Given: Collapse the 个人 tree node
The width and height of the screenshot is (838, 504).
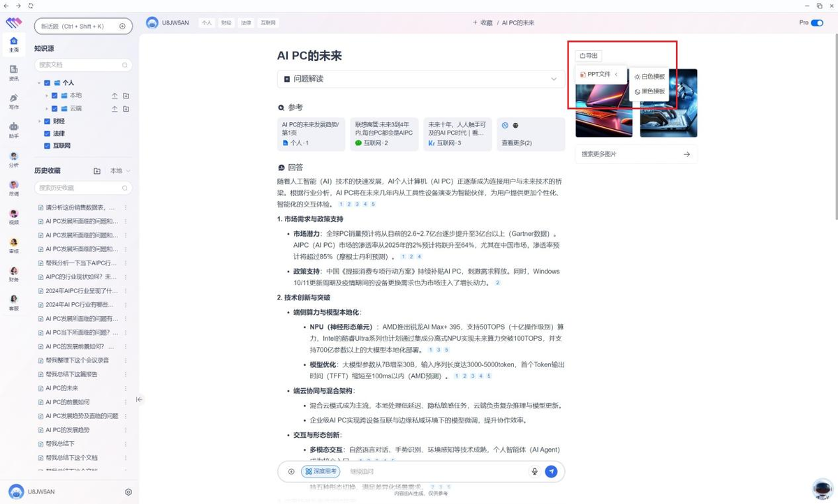Looking at the screenshot, I should click(x=39, y=83).
